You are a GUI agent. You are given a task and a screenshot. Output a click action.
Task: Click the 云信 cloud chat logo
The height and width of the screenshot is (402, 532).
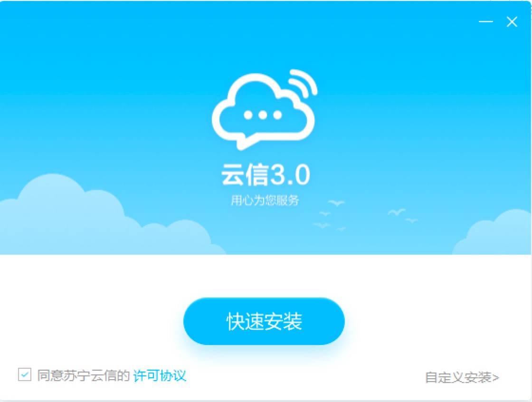(x=264, y=109)
